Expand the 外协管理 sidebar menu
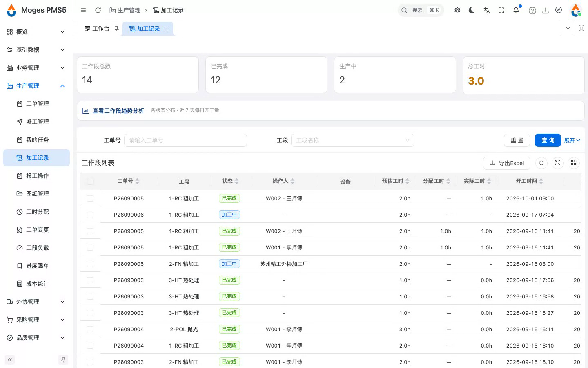The image size is (588, 368). 36,302
